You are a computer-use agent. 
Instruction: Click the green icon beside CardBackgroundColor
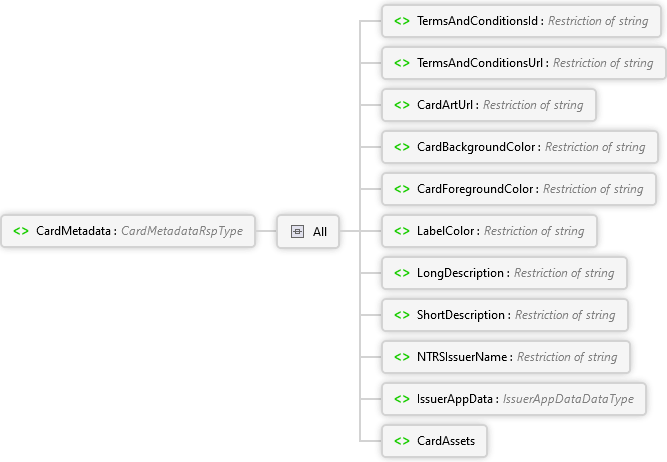click(402, 147)
